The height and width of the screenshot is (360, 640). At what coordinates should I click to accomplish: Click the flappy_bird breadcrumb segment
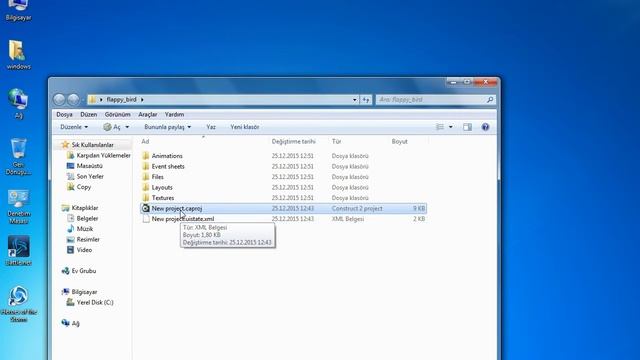pyautogui.click(x=121, y=100)
